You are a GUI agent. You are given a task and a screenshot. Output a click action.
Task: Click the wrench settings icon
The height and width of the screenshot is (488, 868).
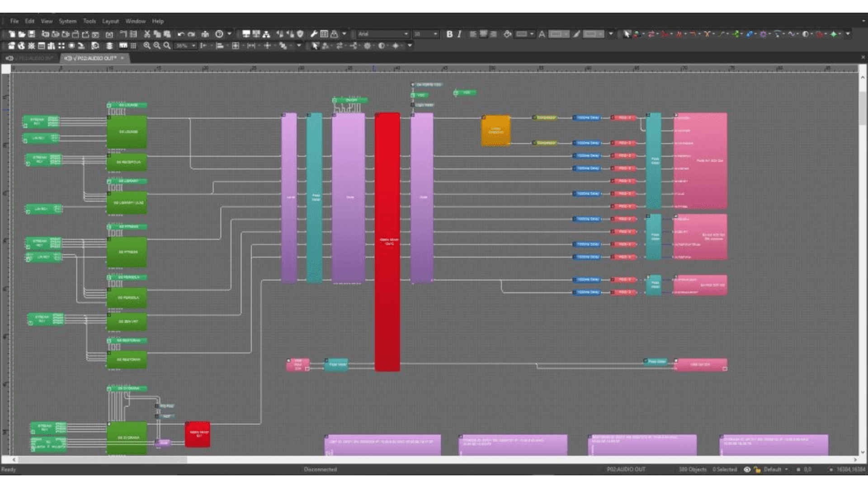click(314, 34)
